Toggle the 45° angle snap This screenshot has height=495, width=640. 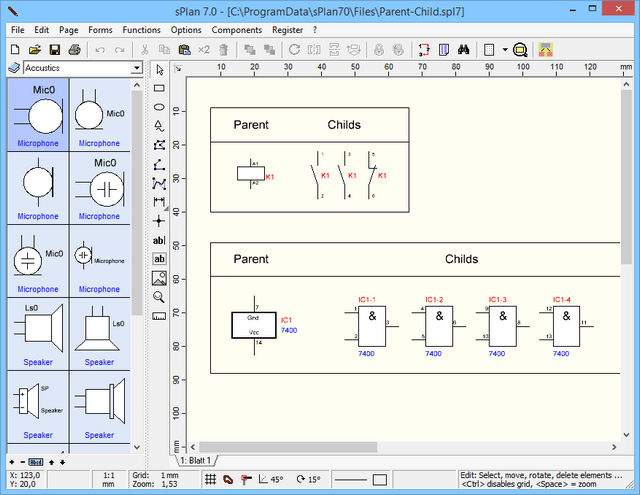pyautogui.click(x=270, y=480)
